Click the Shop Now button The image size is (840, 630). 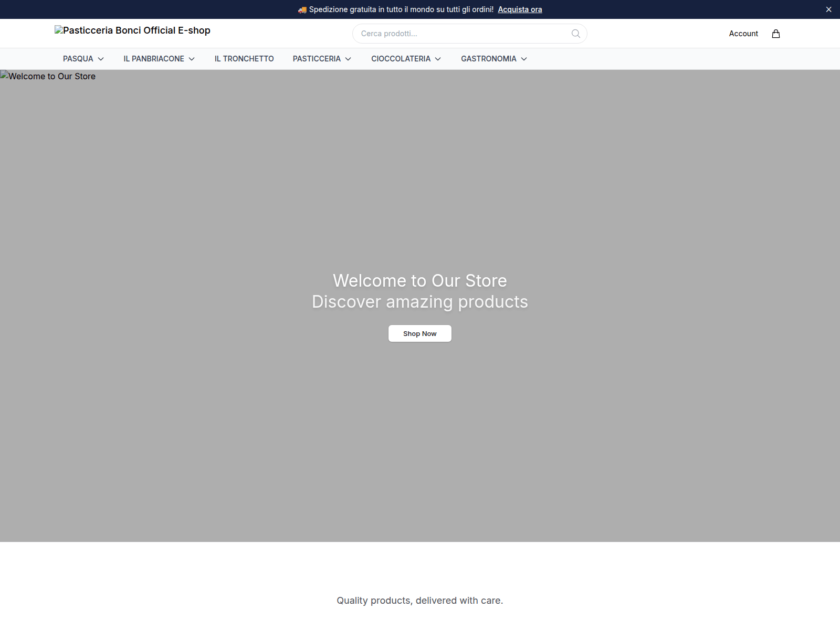click(420, 333)
